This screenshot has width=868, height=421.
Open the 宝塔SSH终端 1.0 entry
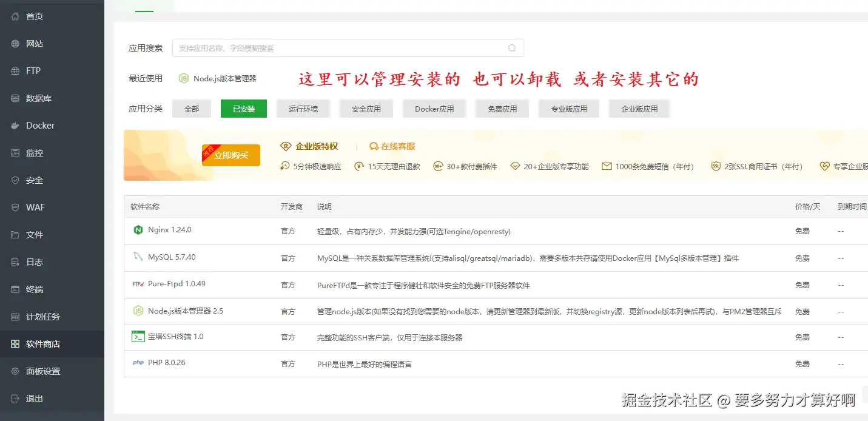coord(176,337)
